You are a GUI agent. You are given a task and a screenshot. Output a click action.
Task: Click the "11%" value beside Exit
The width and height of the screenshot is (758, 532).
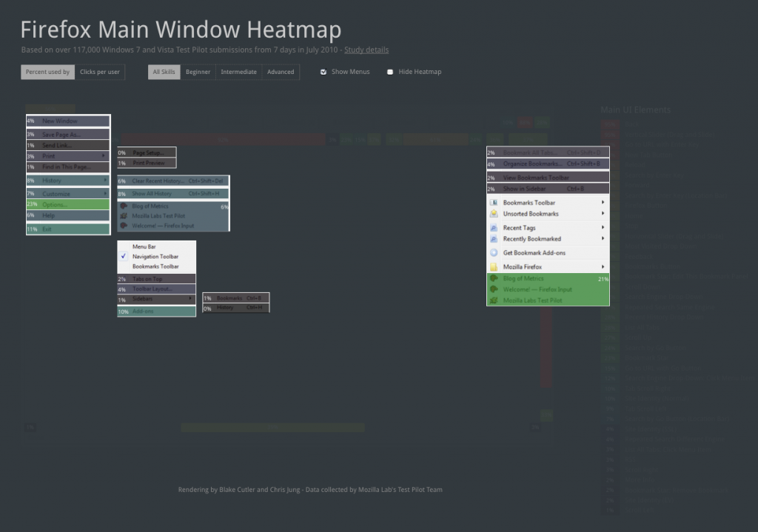click(x=32, y=229)
